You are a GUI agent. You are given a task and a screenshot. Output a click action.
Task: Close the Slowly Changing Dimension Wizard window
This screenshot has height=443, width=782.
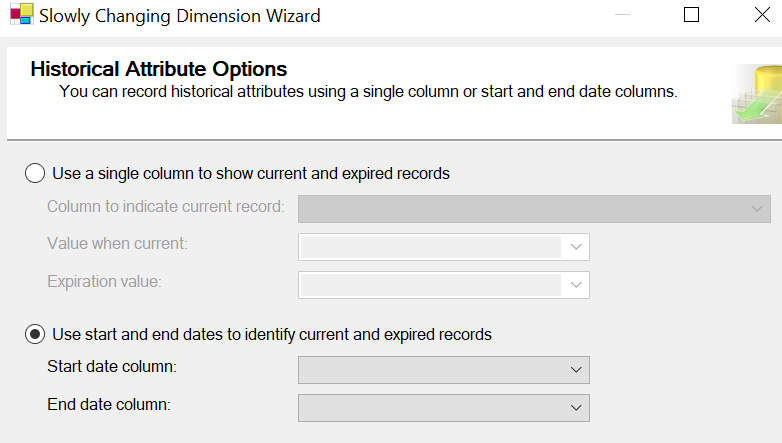tap(761, 15)
